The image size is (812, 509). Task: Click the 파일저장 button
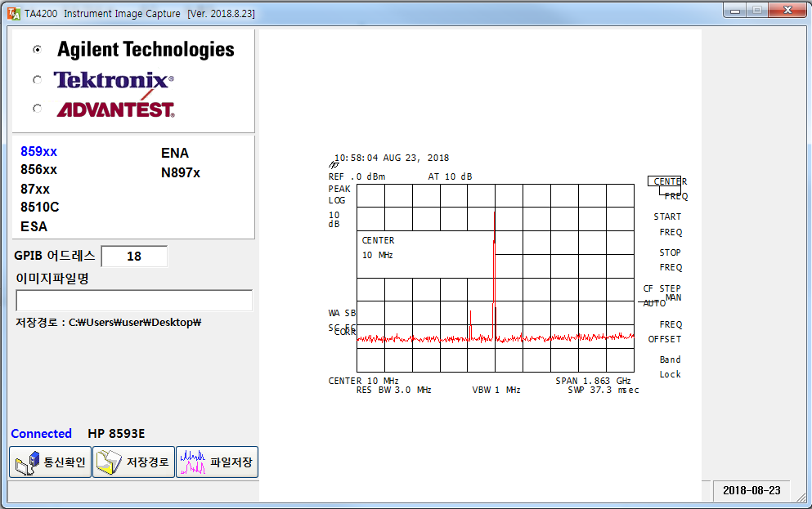pyautogui.click(x=217, y=462)
